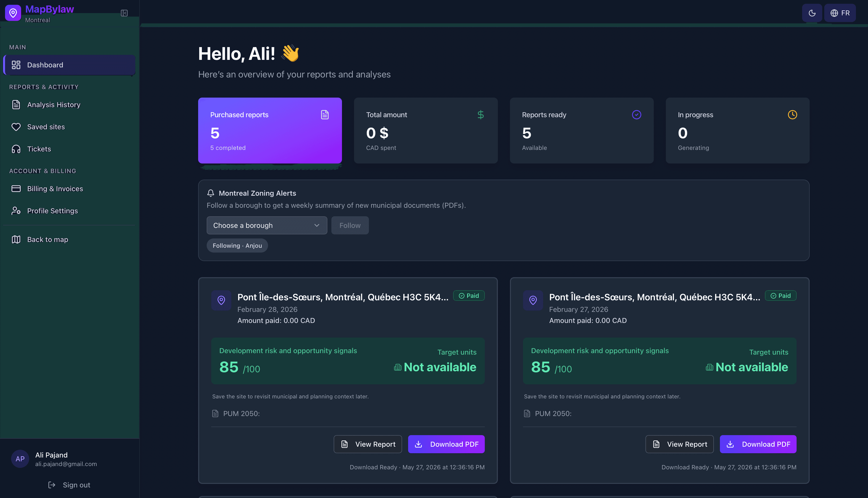Click the Billing credit card icon
868x498 pixels.
[16, 189]
